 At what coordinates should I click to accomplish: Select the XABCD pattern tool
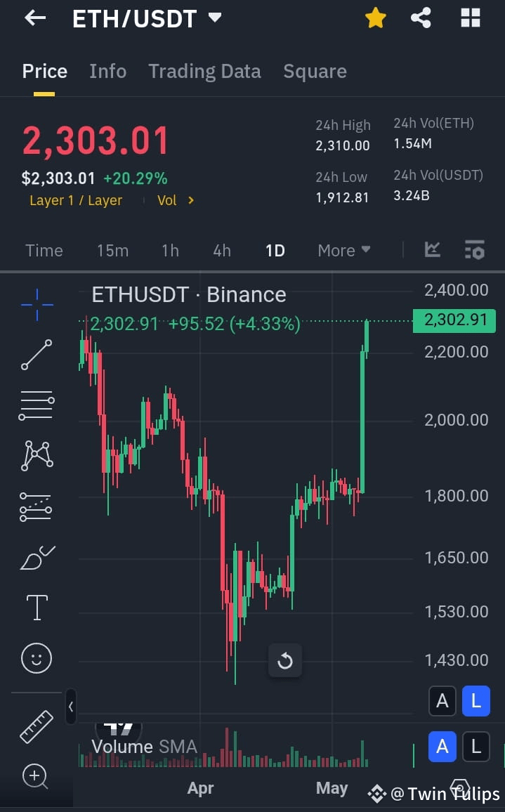pyautogui.click(x=37, y=456)
